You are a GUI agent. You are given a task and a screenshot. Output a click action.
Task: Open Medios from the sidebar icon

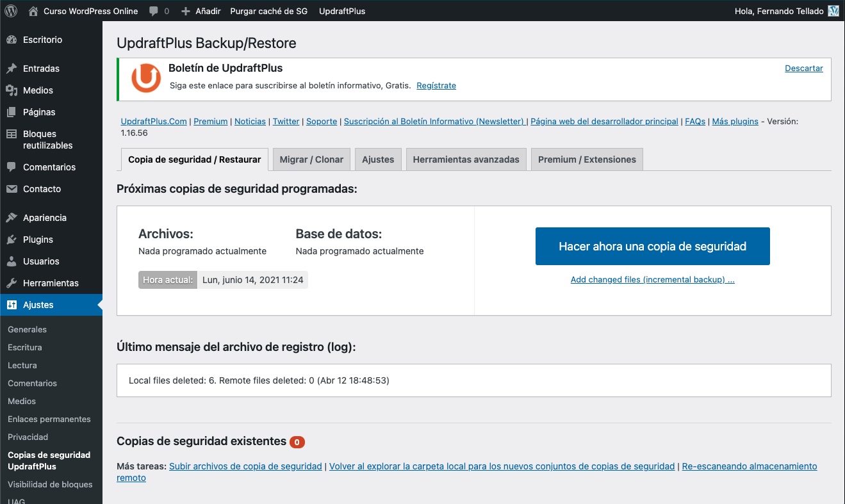pyautogui.click(x=12, y=90)
